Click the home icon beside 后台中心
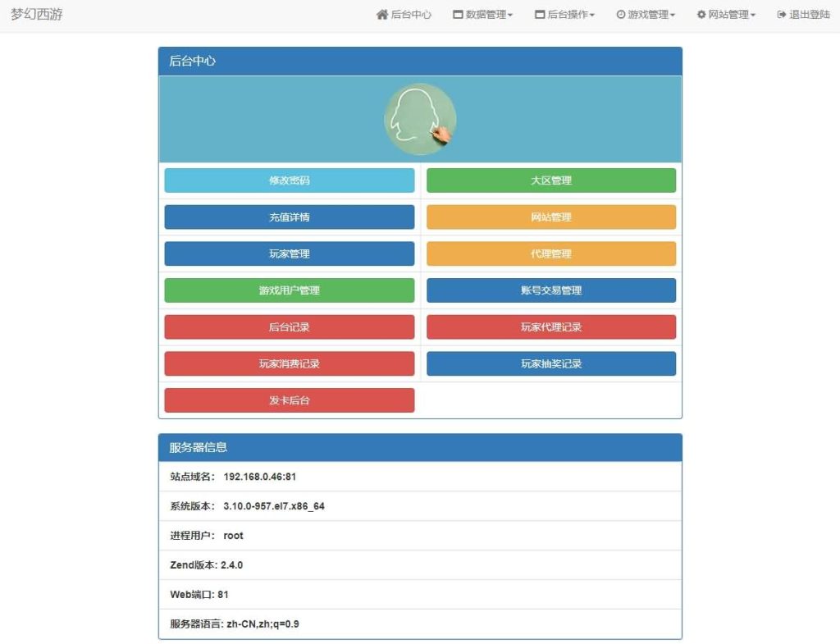Image resolution: width=840 pixels, height=644 pixels. (381, 14)
